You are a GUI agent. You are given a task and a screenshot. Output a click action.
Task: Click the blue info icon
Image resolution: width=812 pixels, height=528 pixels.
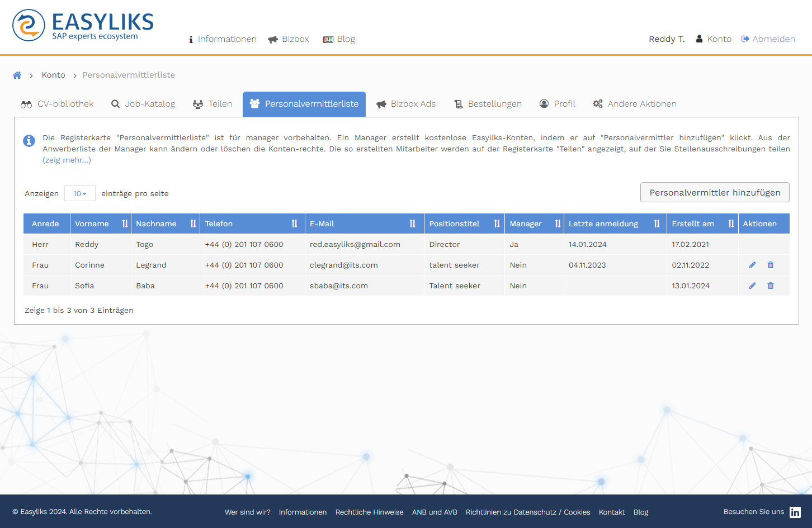click(29, 141)
